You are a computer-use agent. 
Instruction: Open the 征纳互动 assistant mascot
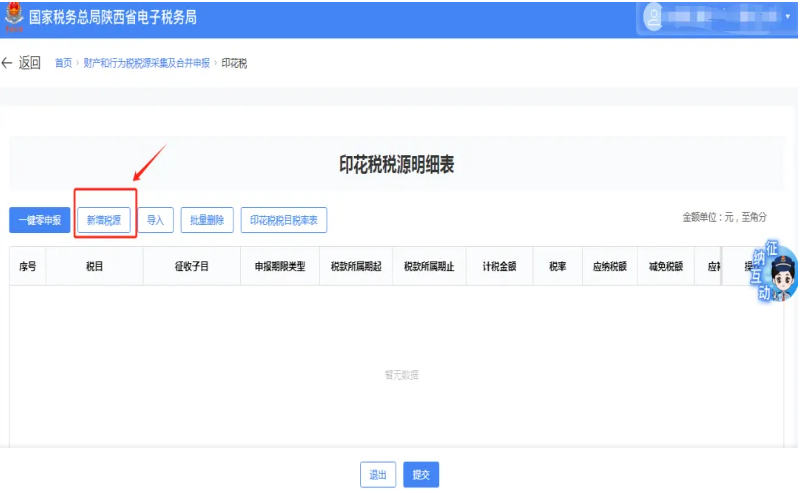coord(777,272)
